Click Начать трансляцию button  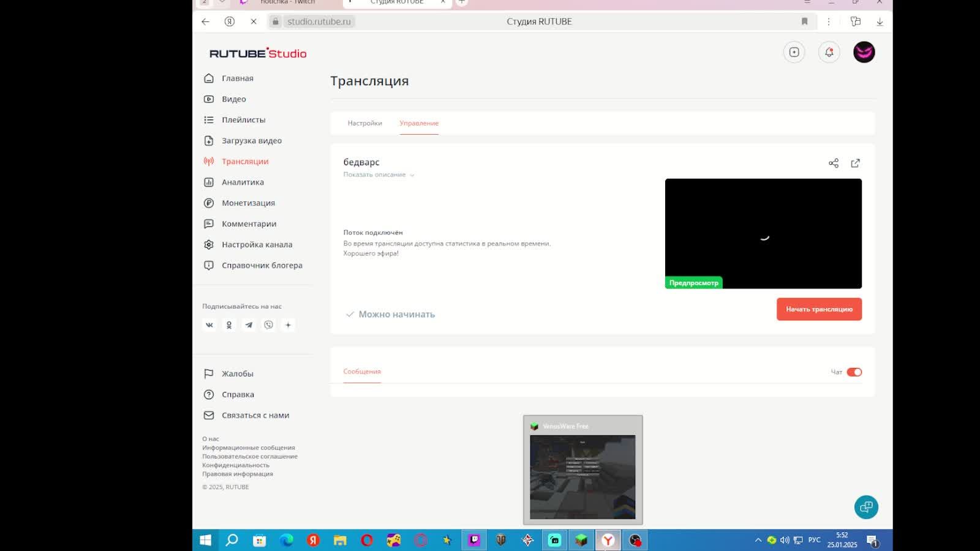pyautogui.click(x=819, y=309)
